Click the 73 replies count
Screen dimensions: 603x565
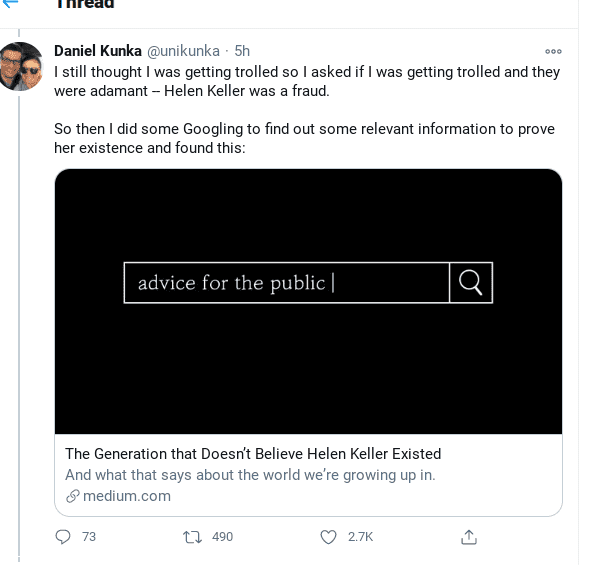(x=89, y=537)
